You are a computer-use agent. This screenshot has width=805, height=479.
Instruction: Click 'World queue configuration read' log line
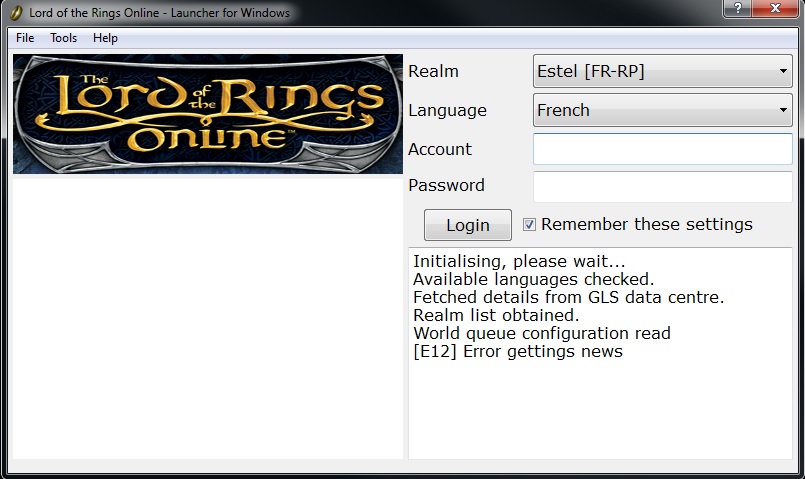pyautogui.click(x=542, y=334)
